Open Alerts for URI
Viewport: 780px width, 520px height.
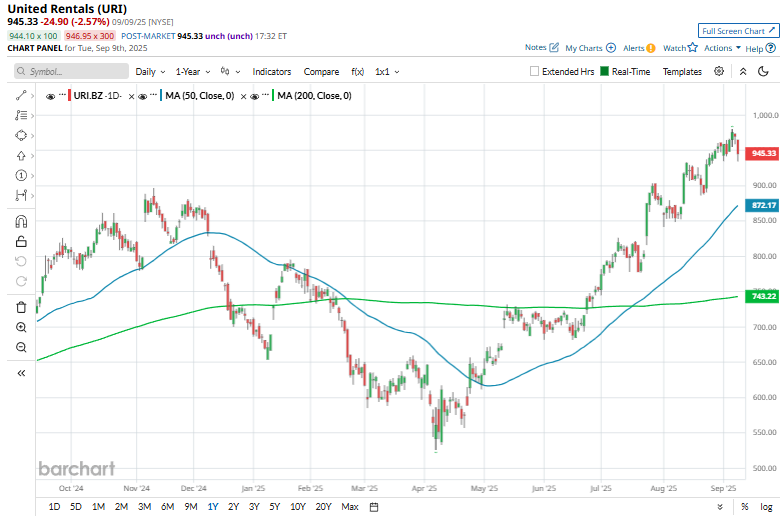(x=639, y=48)
